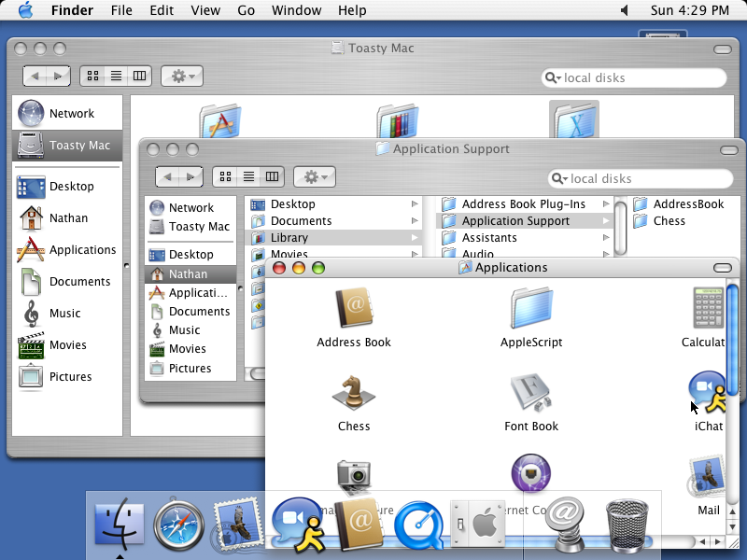Viewport: 747px width, 560px height.
Task: Open the Trash in the Dock
Action: point(627,525)
